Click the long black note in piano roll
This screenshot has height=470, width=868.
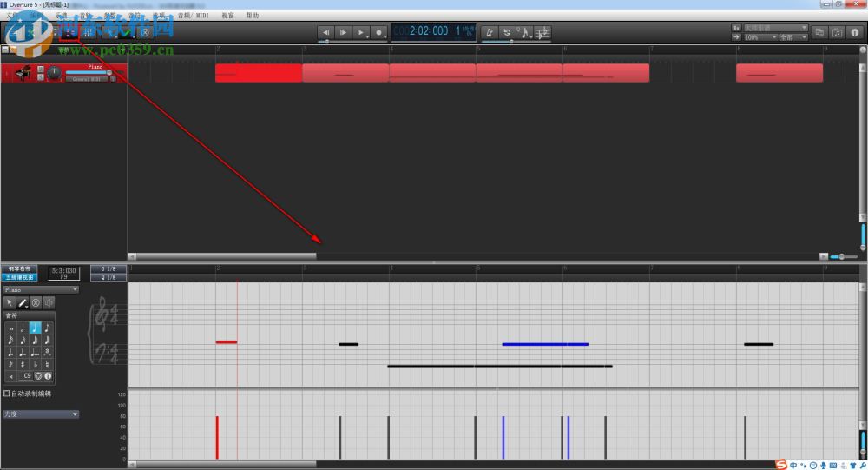[500, 367]
